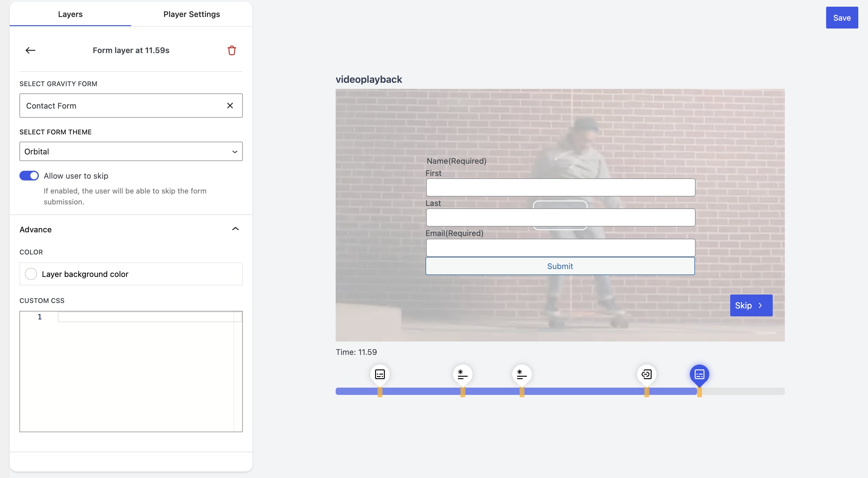868x478 pixels.
Task: Switch to Player Settings tab
Action: (x=192, y=14)
